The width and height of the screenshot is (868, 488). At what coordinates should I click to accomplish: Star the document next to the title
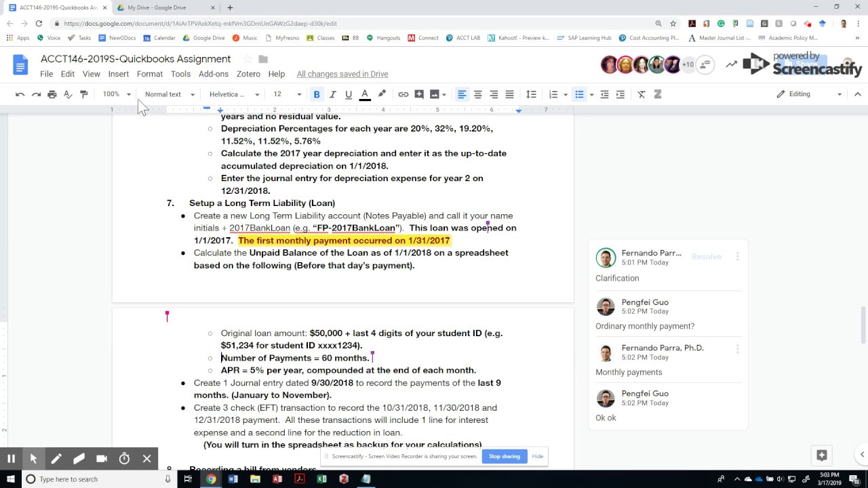[248, 59]
